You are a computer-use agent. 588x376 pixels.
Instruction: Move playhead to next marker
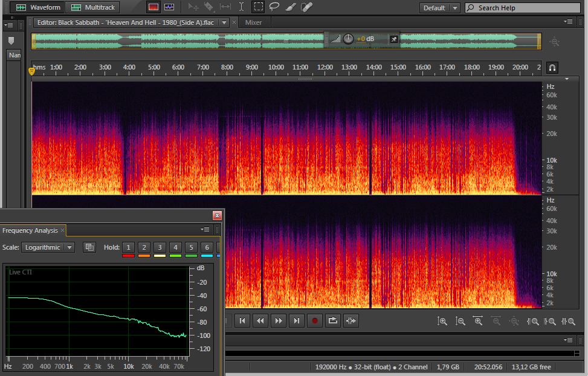click(296, 321)
